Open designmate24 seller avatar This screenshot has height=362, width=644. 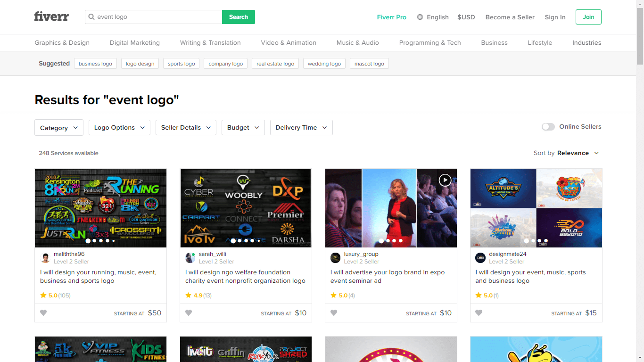[480, 258]
